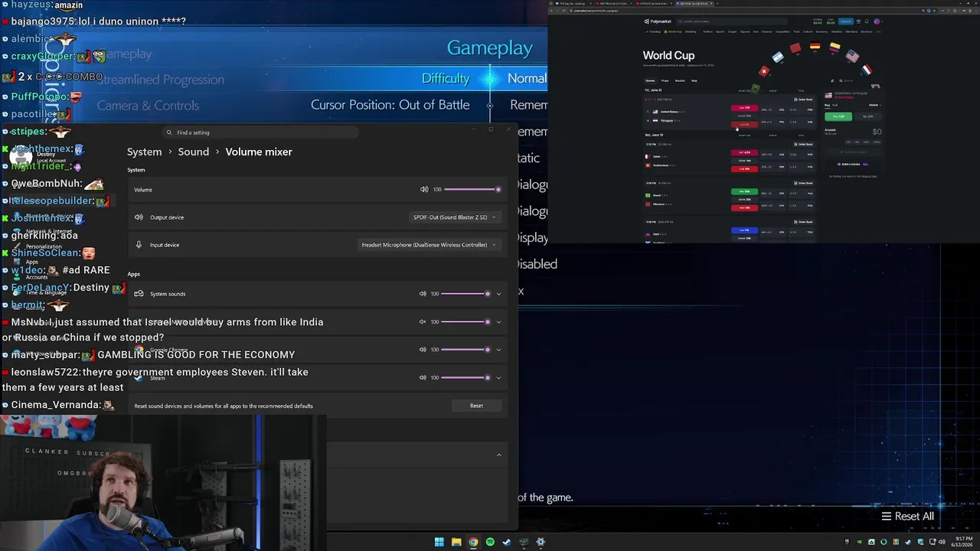
Task: Click the No button in order panel
Action: [867, 116]
